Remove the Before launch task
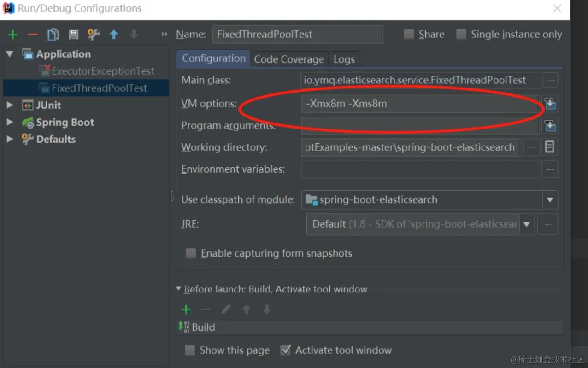Viewport: 588px width, 368px height. [206, 310]
